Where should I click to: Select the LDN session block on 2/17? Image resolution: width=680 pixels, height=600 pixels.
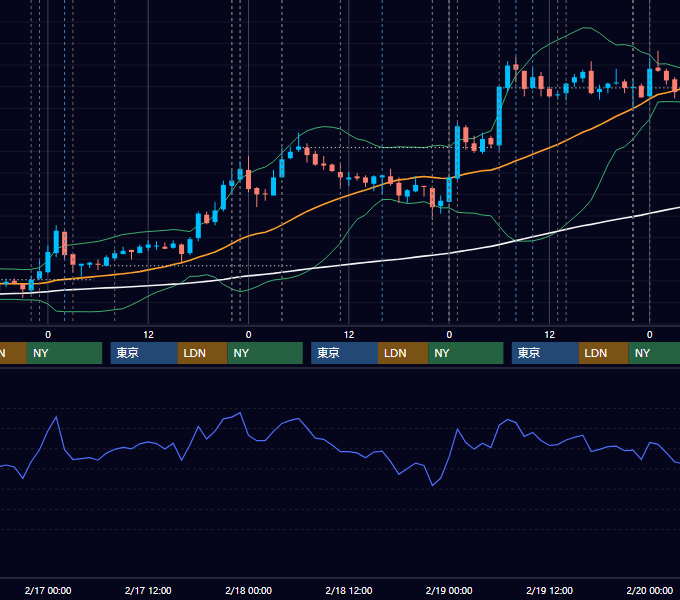pyautogui.click(x=203, y=353)
